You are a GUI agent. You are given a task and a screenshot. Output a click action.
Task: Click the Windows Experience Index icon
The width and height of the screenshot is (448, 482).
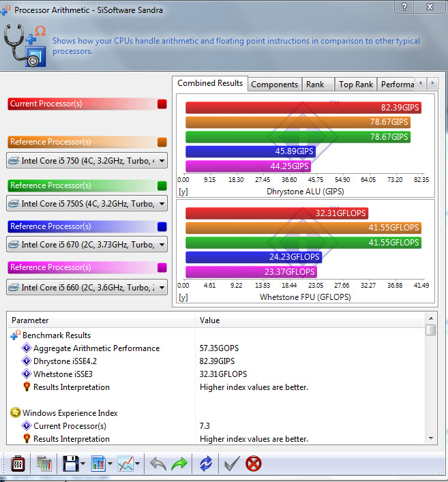click(x=16, y=412)
